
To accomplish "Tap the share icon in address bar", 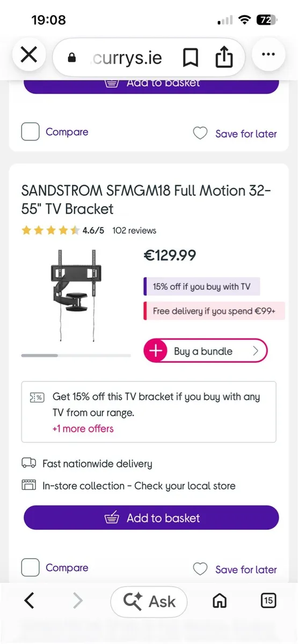I will (x=224, y=56).
